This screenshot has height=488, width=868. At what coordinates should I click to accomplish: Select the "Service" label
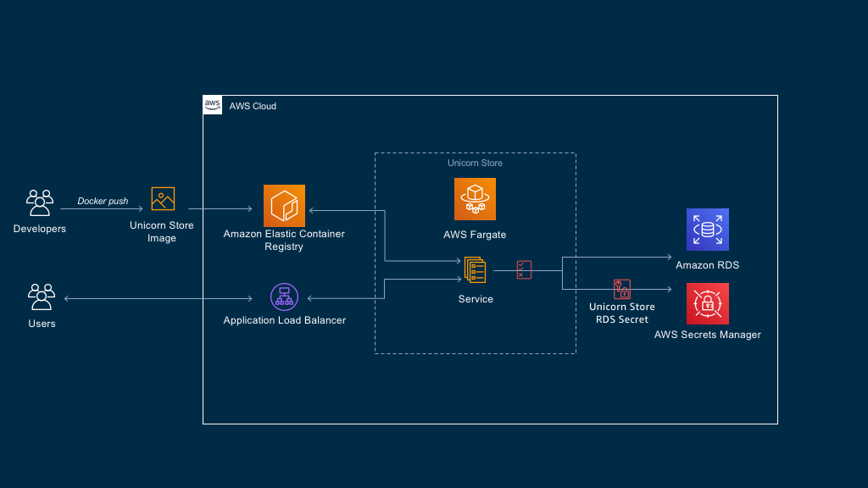coord(476,299)
